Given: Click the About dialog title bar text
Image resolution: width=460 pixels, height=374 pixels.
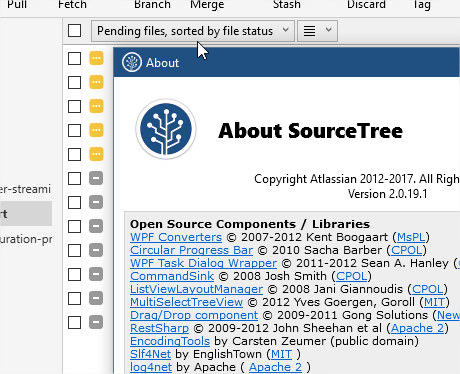Looking at the screenshot, I should pyautogui.click(x=162, y=63).
